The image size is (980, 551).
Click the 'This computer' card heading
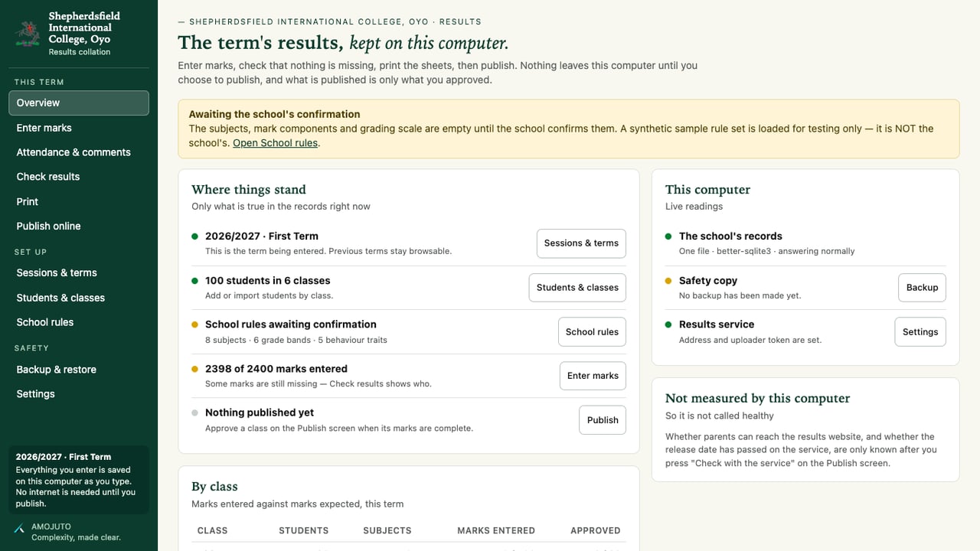708,190
